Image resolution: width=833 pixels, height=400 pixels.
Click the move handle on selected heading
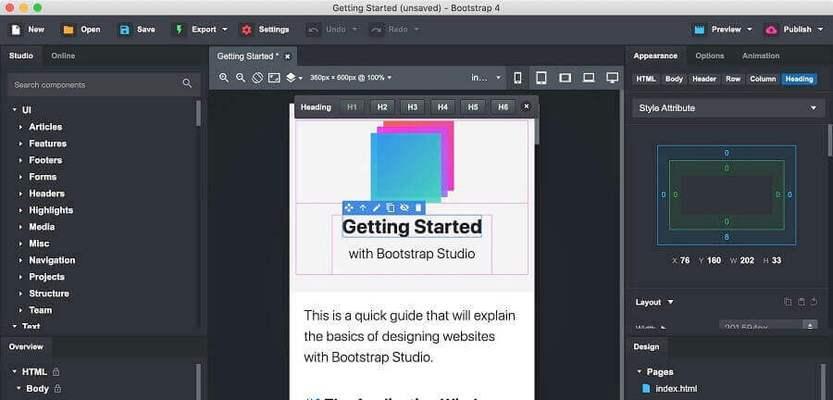[x=349, y=208]
